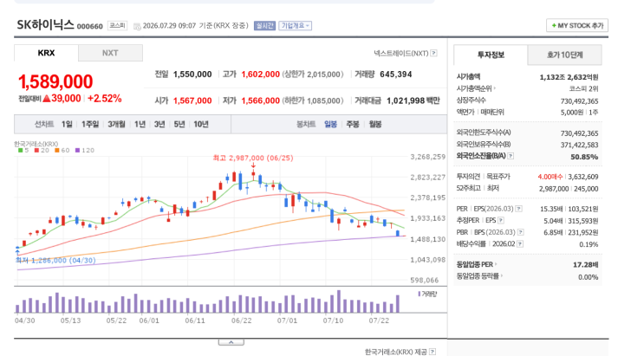Click arrow next to 동일업종 PER

click(x=496, y=264)
